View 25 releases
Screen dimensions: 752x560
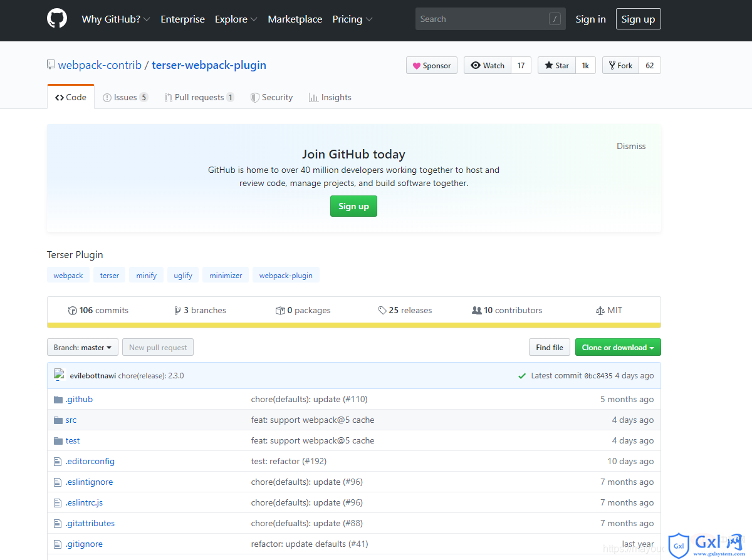405,310
